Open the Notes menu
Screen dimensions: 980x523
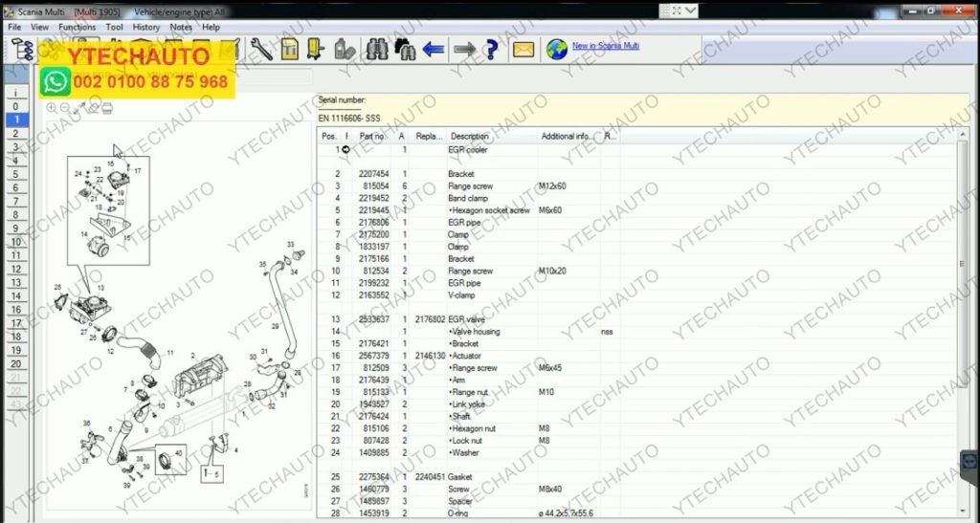[x=181, y=28]
